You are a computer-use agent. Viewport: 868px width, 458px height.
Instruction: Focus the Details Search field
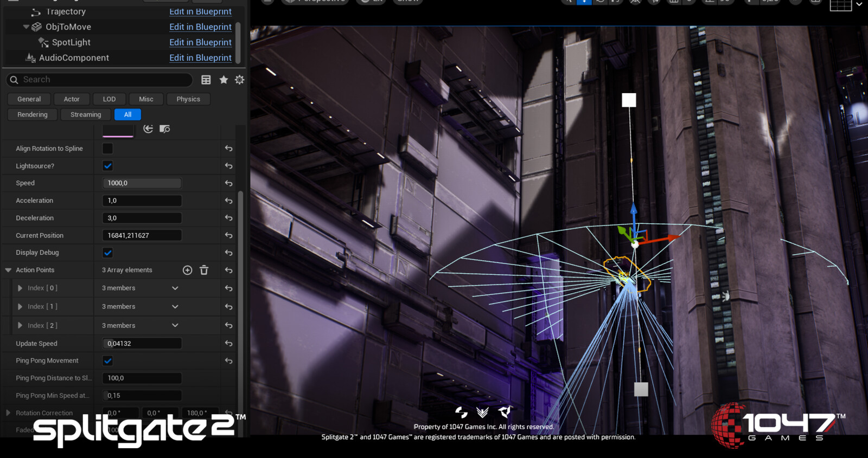(x=100, y=80)
